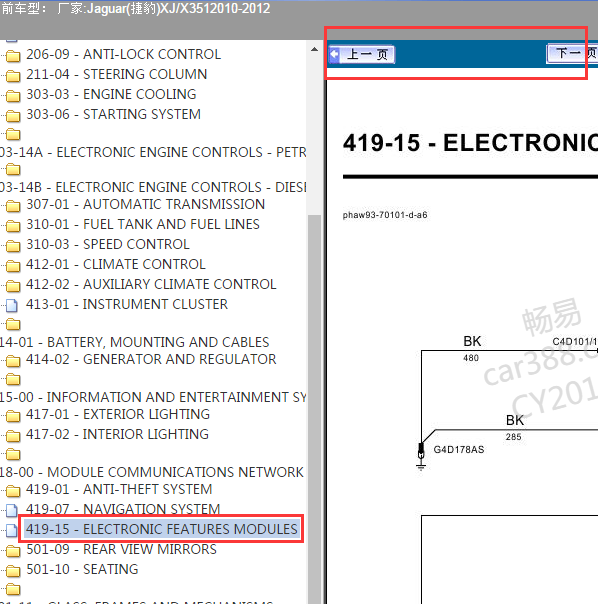Image resolution: width=598 pixels, height=604 pixels.
Task: Click folder icon beside 307-01 Automatic Transmission
Action: point(13,206)
